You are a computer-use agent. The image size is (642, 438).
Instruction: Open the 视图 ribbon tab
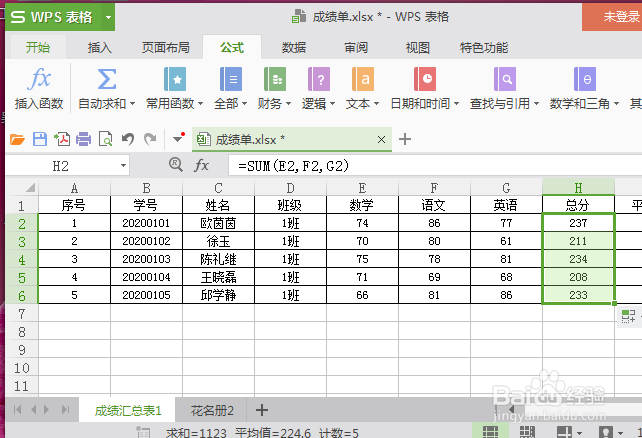click(x=418, y=47)
